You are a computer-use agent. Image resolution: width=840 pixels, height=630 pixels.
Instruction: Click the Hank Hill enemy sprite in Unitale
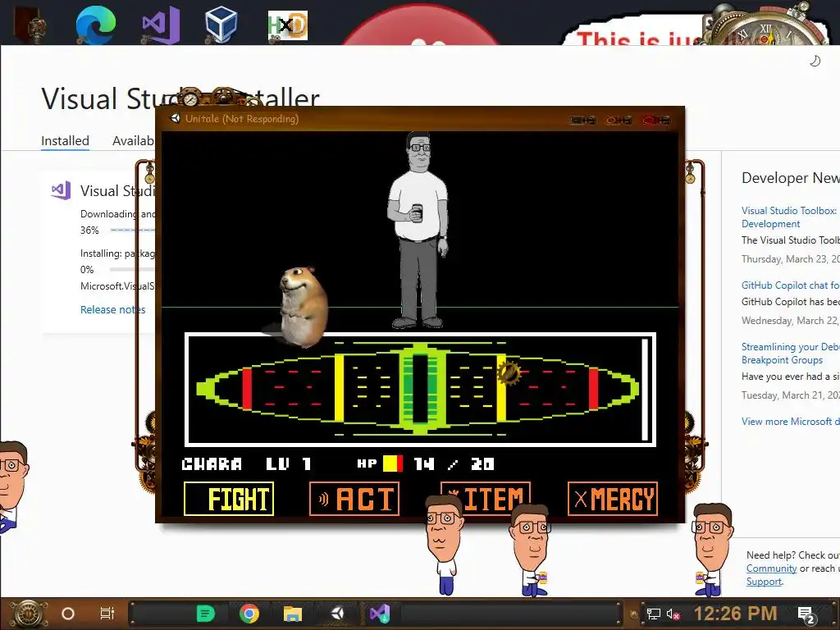(x=418, y=230)
